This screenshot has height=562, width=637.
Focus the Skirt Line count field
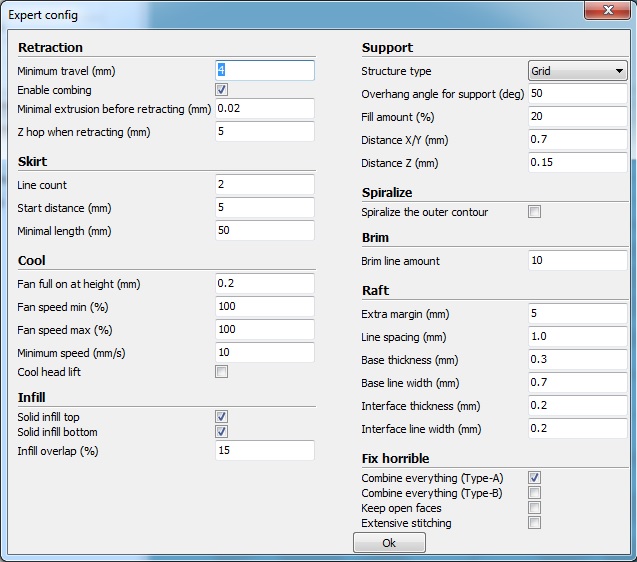[264, 185]
